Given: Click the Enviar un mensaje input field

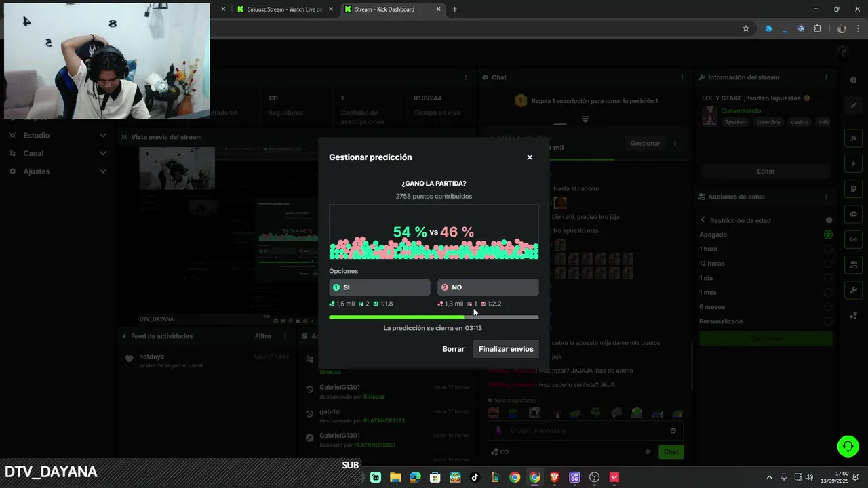Looking at the screenshot, I should pyautogui.click(x=585, y=430).
